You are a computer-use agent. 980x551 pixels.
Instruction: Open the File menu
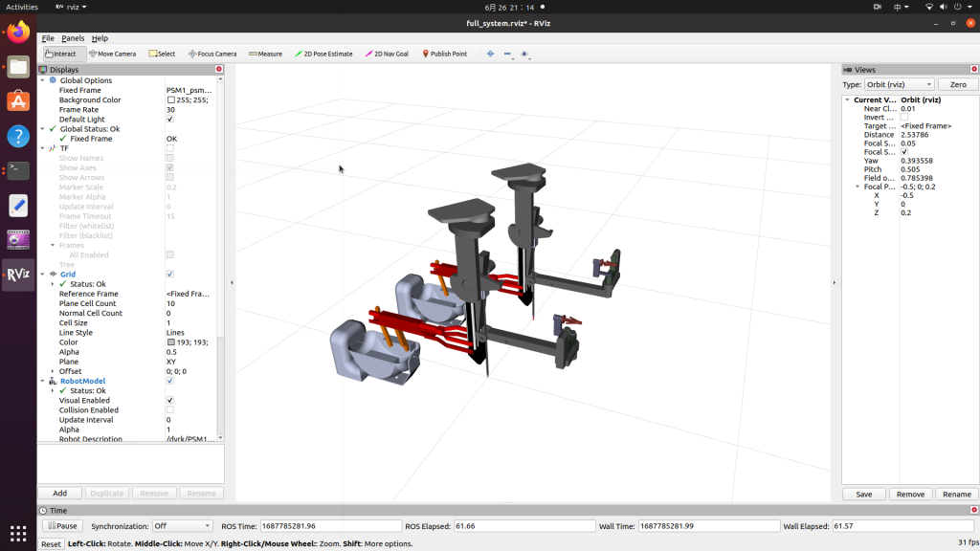click(x=48, y=38)
